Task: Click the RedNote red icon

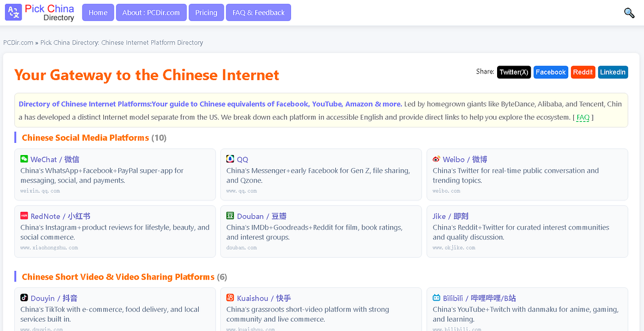Action: pyautogui.click(x=24, y=216)
